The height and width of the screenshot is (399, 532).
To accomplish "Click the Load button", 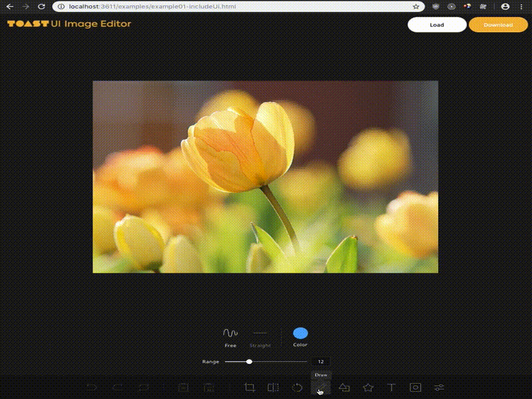I will pyautogui.click(x=437, y=25).
